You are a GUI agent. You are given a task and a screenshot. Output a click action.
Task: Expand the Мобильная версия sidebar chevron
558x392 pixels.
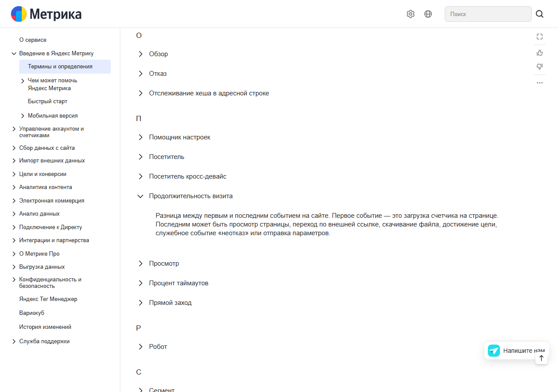(x=23, y=116)
